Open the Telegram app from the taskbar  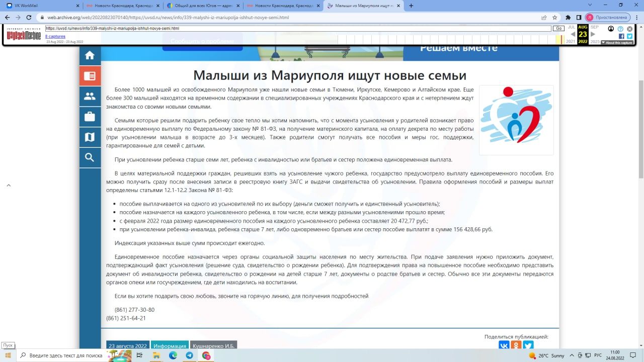[x=189, y=355]
